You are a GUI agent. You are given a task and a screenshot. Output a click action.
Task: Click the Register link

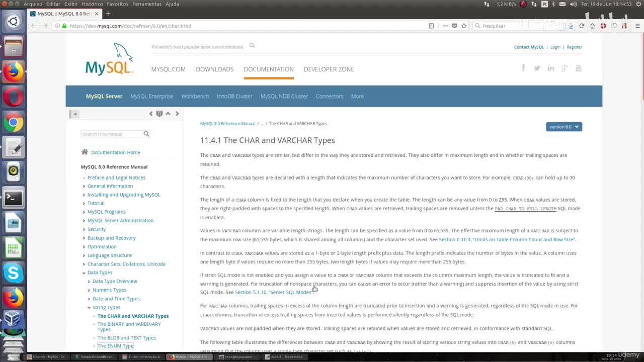pyautogui.click(x=575, y=47)
